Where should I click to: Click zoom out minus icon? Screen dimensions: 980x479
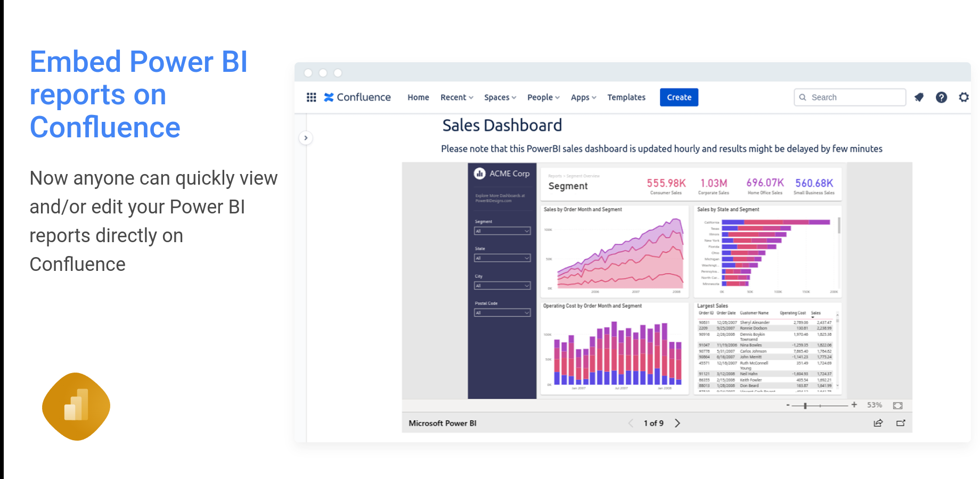[x=788, y=405]
